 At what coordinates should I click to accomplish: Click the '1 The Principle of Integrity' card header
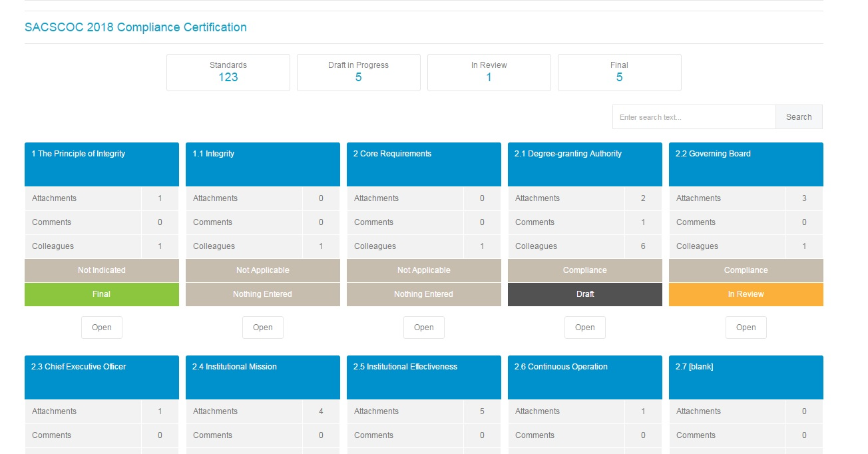click(x=102, y=164)
